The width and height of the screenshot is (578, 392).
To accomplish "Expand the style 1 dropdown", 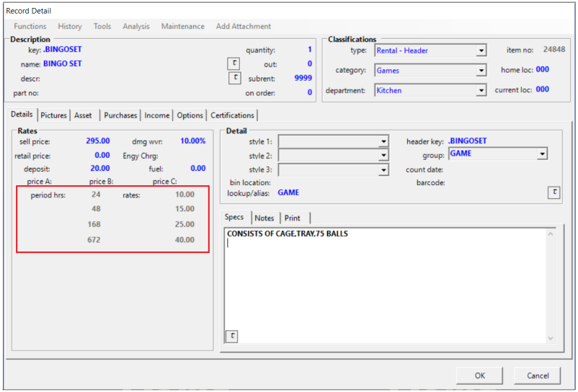I will [383, 141].
